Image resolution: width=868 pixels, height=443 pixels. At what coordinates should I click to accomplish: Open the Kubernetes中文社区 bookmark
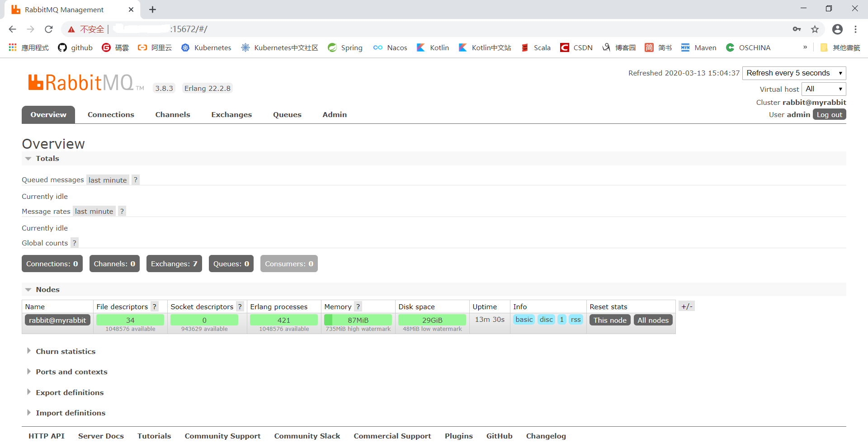coord(280,47)
